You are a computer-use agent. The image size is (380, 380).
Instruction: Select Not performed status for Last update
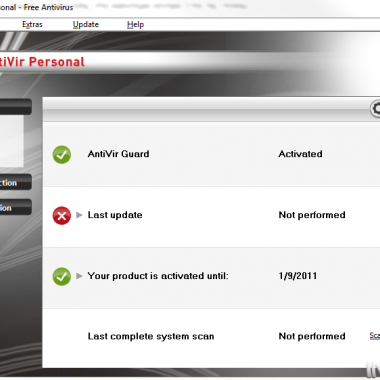tap(312, 215)
